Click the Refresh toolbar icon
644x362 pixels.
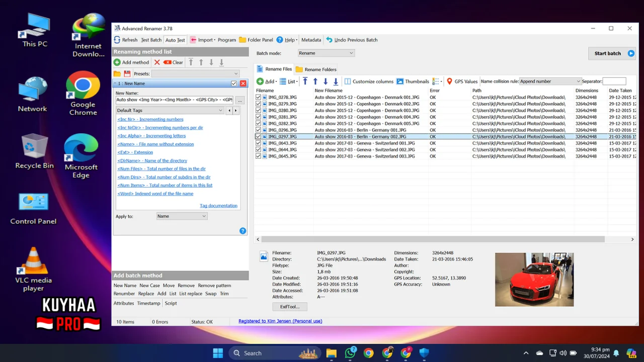117,40
